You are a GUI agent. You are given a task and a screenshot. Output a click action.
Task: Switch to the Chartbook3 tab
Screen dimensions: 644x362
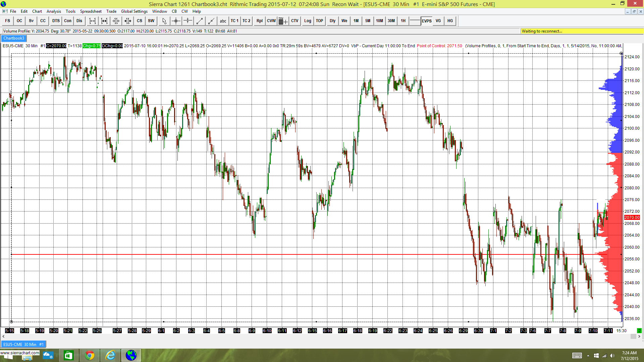click(14, 38)
